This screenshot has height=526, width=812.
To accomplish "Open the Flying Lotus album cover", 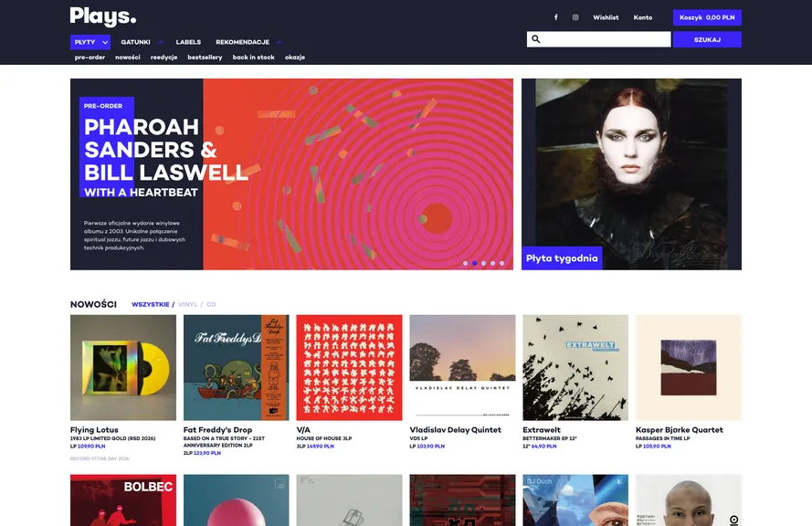I will (123, 368).
